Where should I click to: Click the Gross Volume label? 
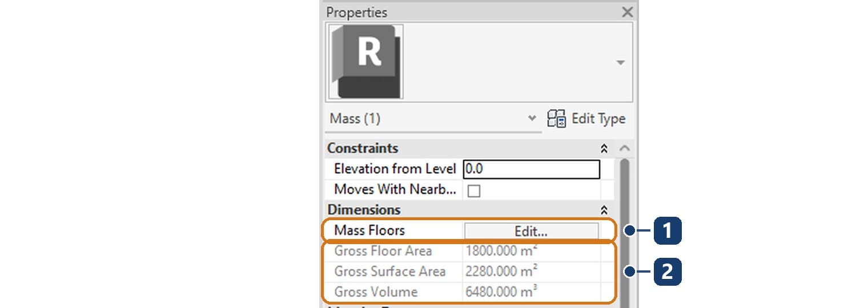[376, 292]
